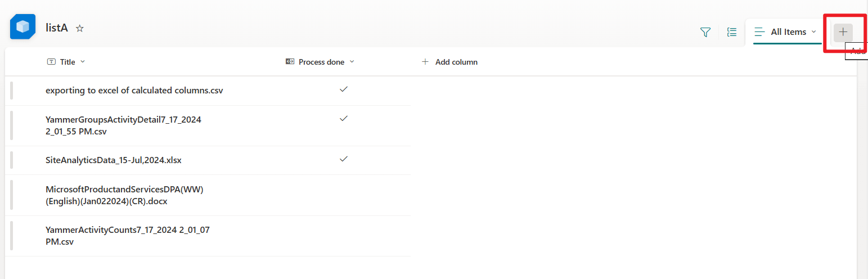Open 'MicrosoftProductandServicesDPA(WW)' docx item

point(124,195)
